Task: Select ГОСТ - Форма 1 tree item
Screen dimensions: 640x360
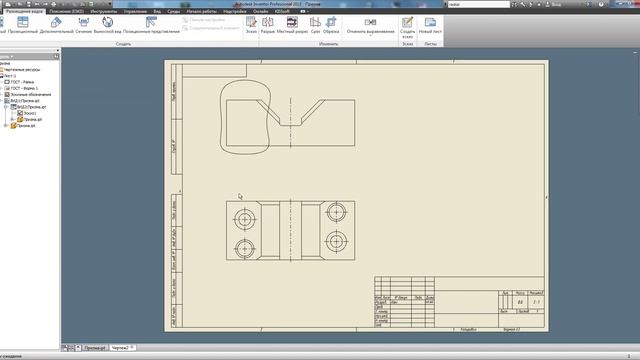Action: pos(21,88)
